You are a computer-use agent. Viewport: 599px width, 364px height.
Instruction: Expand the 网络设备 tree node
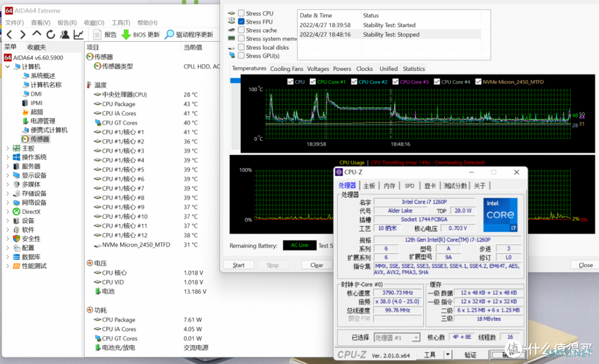tap(8, 203)
